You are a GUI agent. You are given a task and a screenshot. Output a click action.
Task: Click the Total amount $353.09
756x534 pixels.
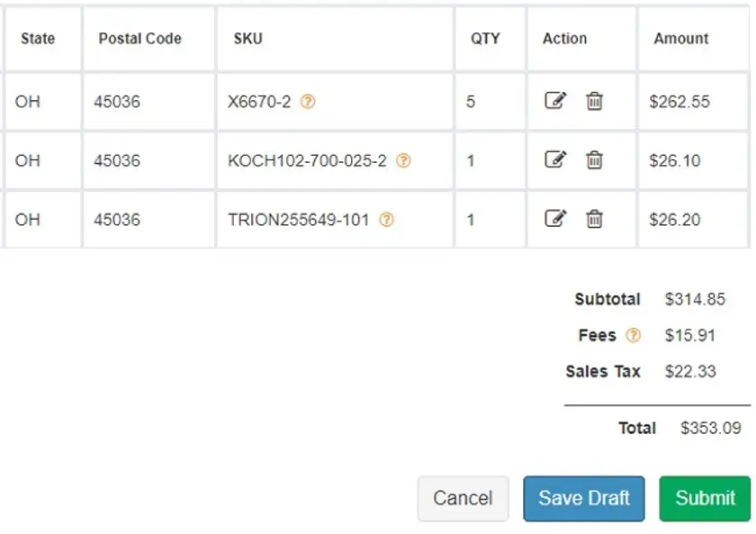(711, 428)
